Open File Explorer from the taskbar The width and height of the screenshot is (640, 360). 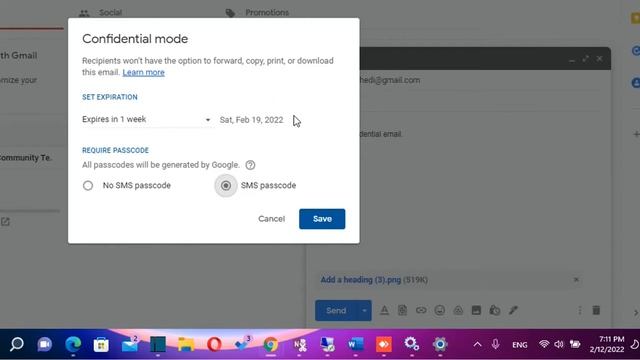[x=186, y=344]
